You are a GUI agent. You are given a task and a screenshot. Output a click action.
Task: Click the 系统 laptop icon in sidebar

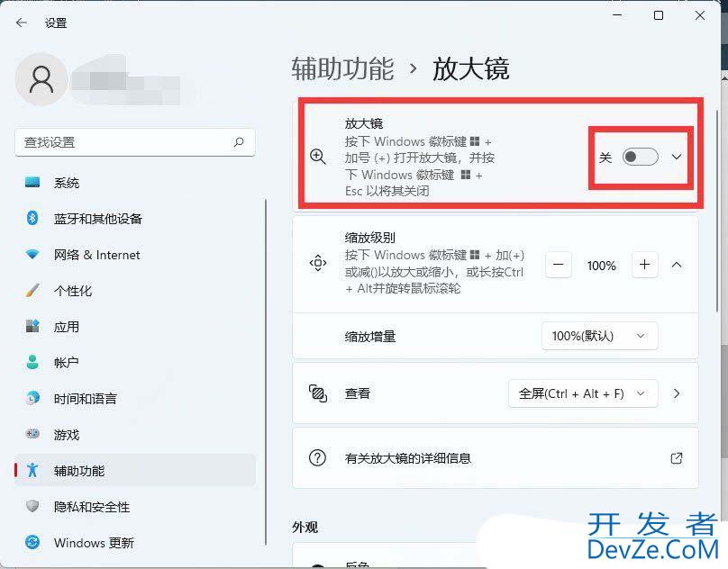click(32, 183)
